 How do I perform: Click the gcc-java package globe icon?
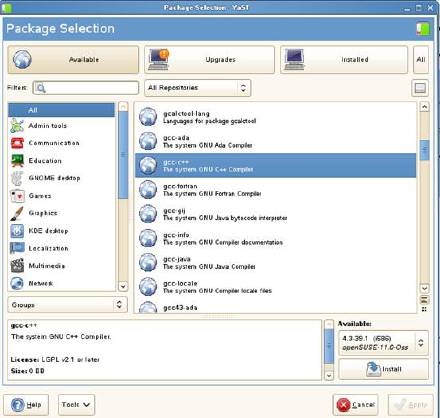click(148, 262)
